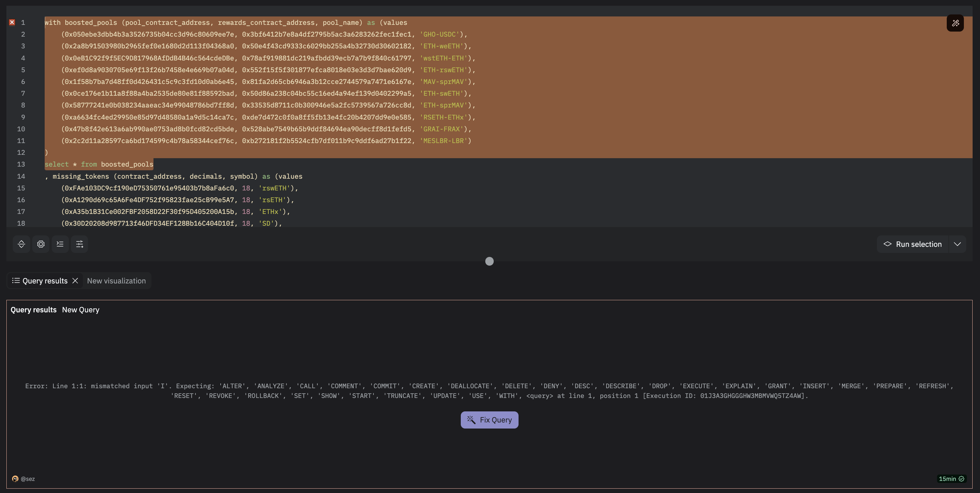Open query settings gear icon

click(x=41, y=244)
